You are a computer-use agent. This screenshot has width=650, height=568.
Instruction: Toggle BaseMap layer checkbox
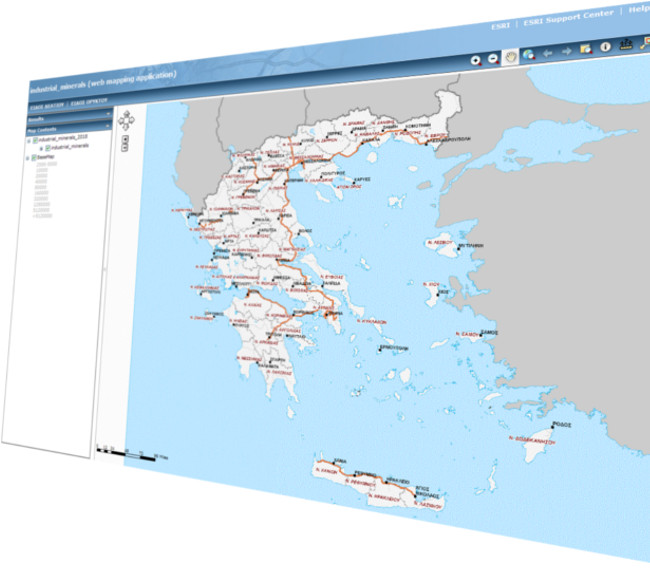point(34,158)
